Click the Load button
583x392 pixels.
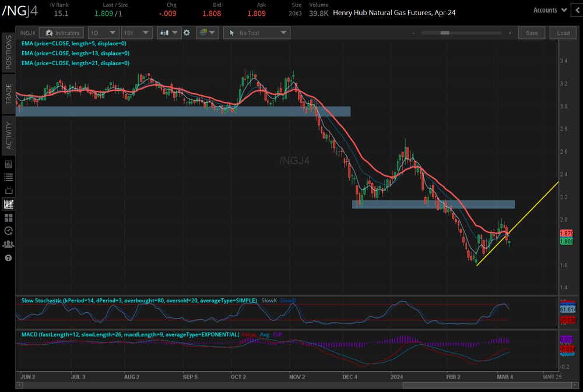click(x=563, y=33)
